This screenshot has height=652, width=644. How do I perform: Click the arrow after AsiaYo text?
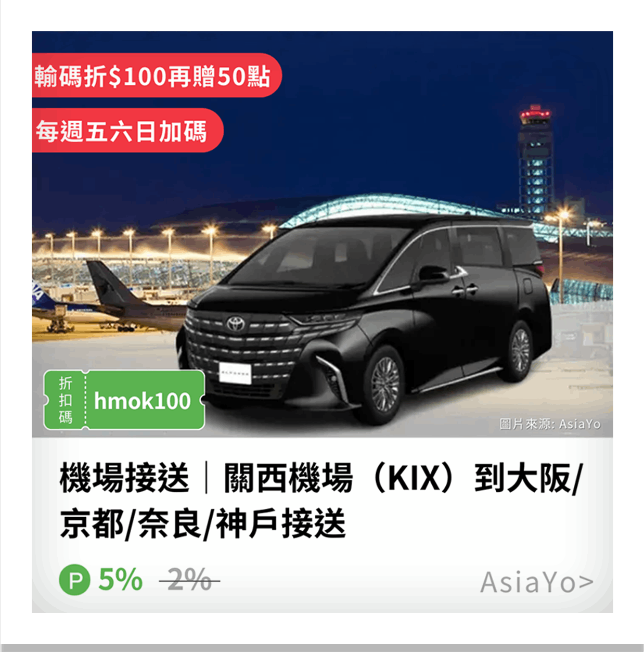point(586,582)
